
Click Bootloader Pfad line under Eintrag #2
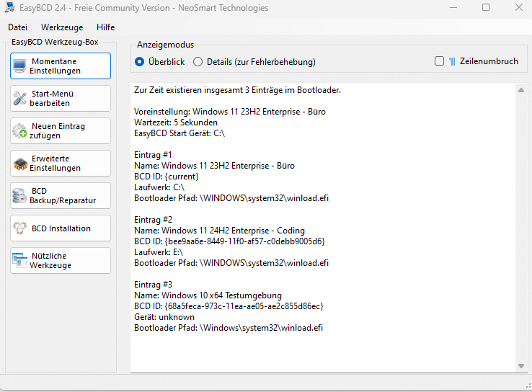231,263
